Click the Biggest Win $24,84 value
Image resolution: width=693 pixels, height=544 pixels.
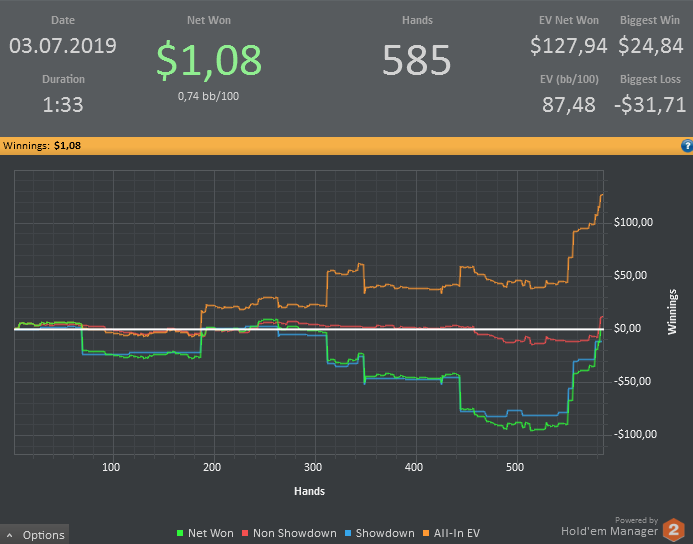click(651, 46)
